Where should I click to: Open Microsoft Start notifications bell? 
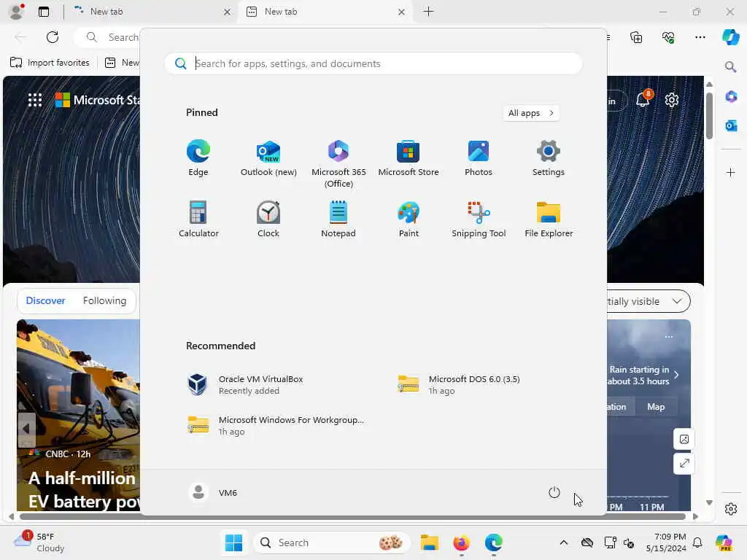pyautogui.click(x=643, y=99)
